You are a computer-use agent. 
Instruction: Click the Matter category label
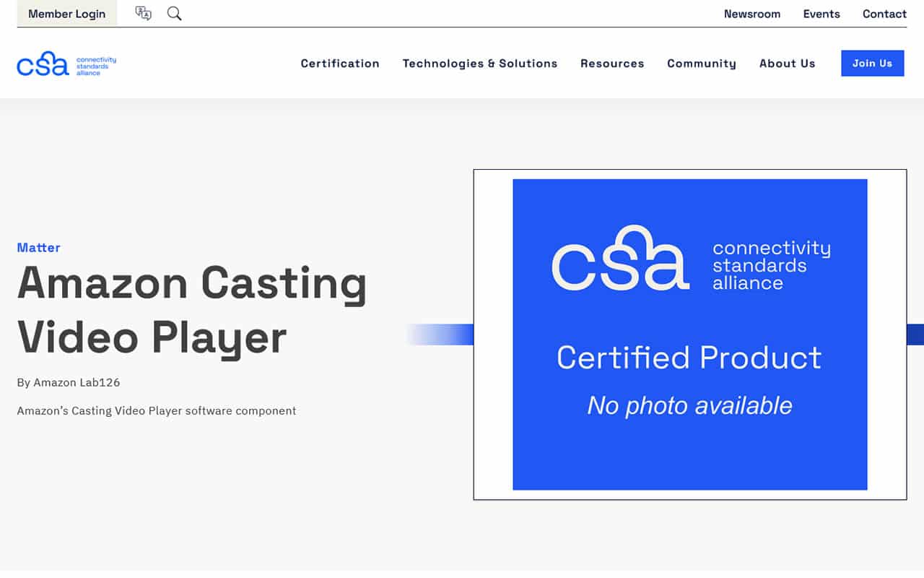39,248
